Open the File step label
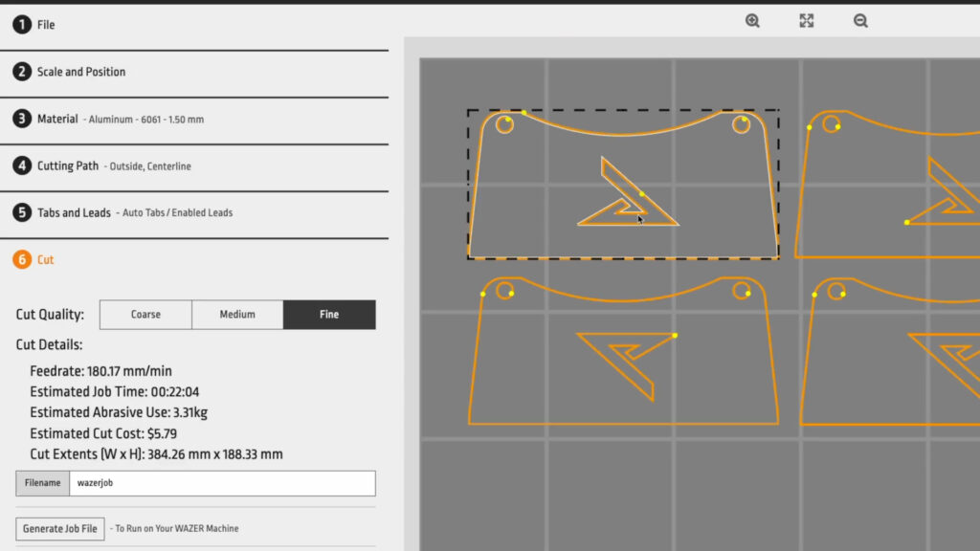The image size is (980, 551). 46,25
